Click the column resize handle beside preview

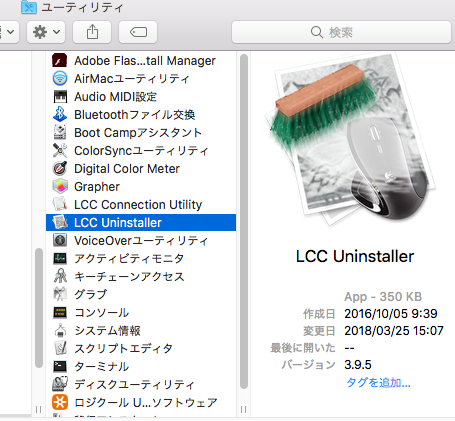(x=243, y=409)
